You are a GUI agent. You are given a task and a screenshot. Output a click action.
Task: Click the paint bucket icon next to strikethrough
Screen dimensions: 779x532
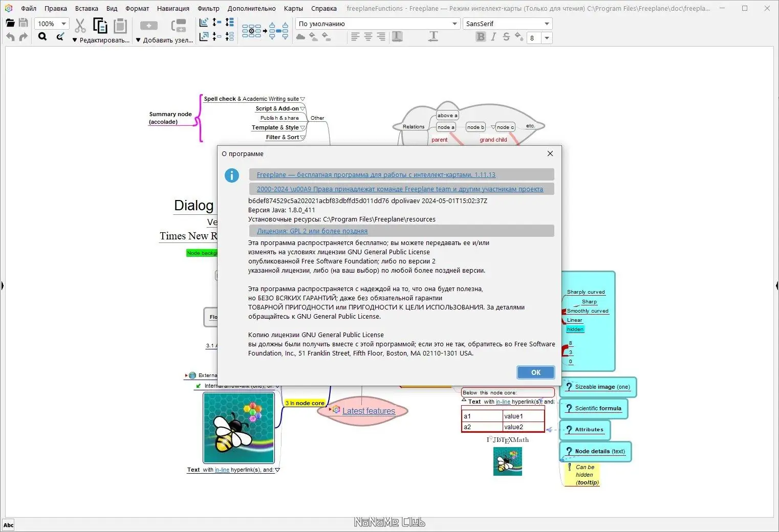(519, 37)
